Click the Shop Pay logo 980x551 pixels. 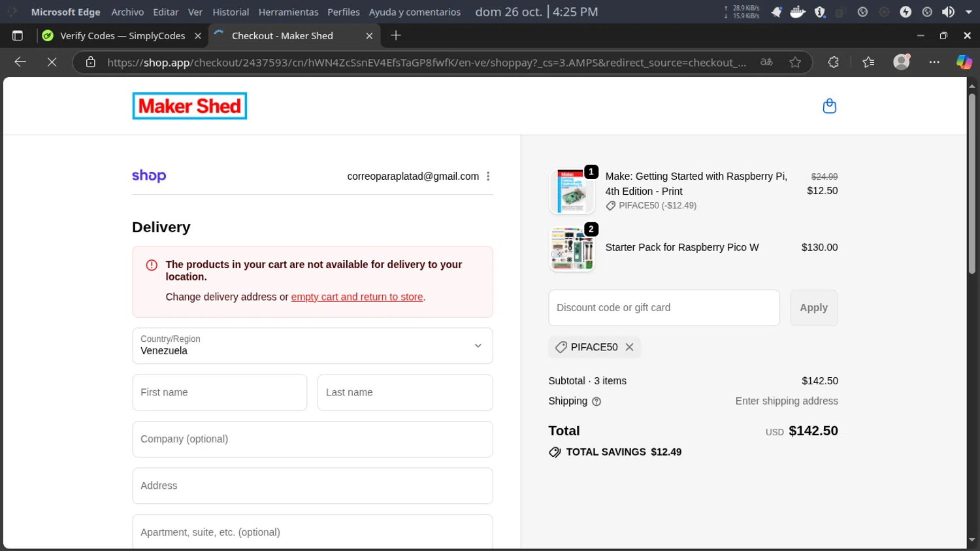[149, 176]
